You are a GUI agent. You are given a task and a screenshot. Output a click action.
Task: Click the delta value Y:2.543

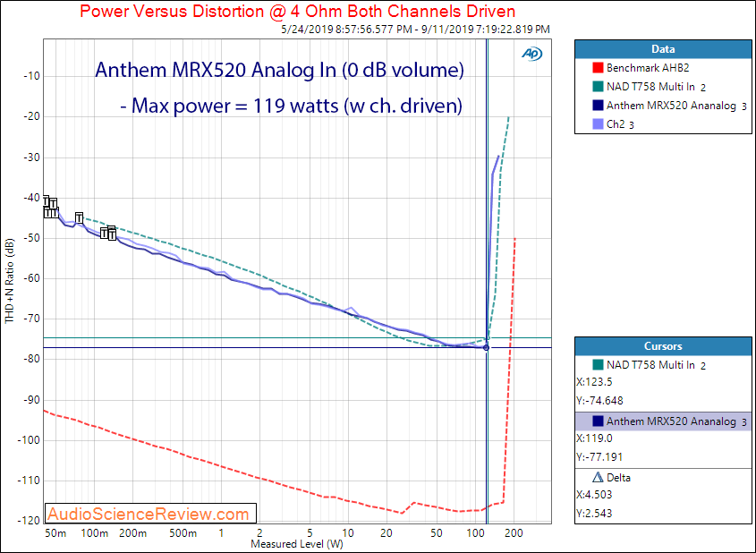[x=594, y=514]
